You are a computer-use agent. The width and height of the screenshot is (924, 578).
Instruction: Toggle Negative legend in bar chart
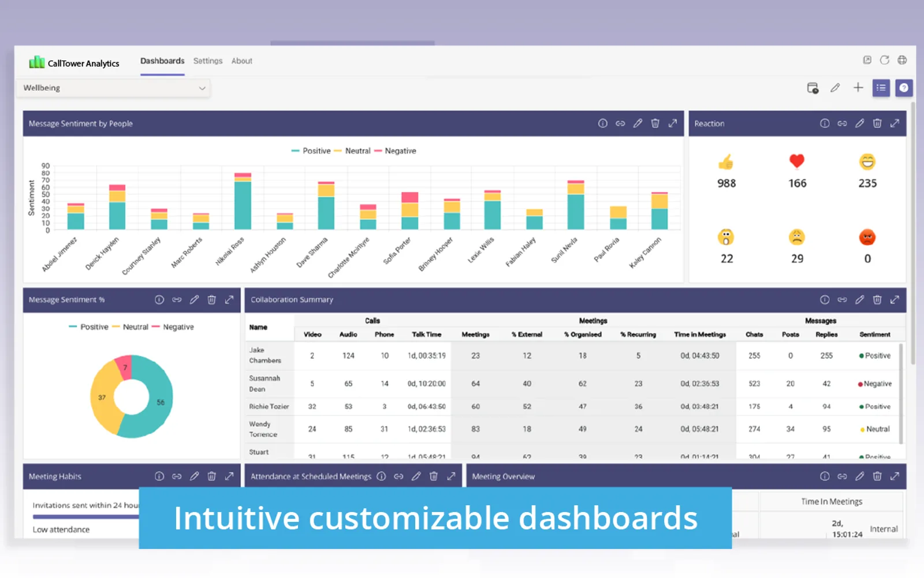coord(395,151)
